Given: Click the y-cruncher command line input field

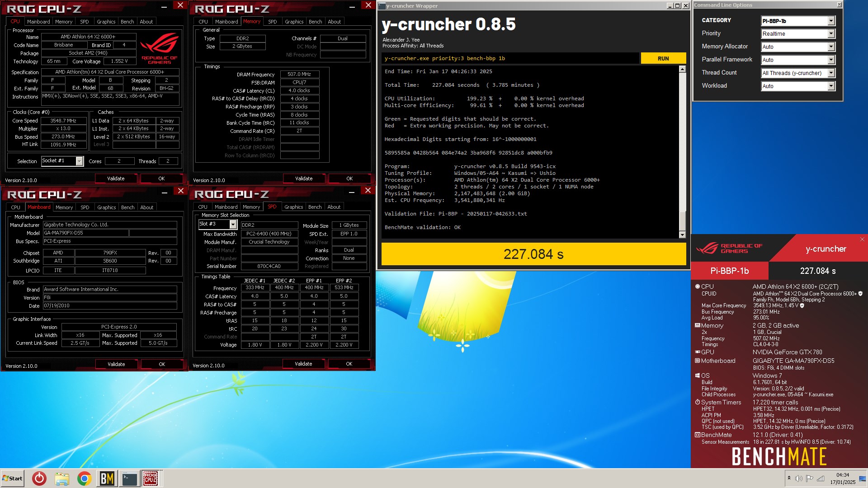Looking at the screenshot, I should (510, 58).
